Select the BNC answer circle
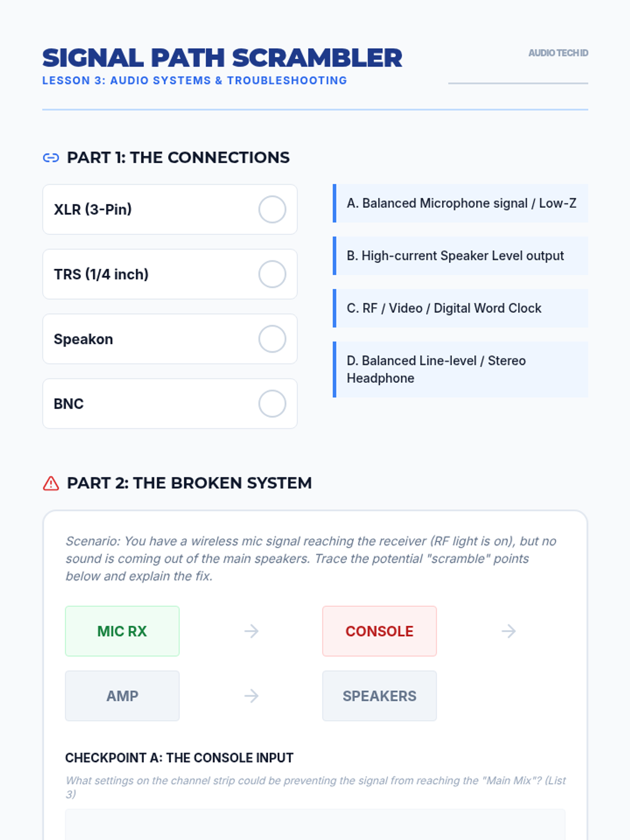 272,404
